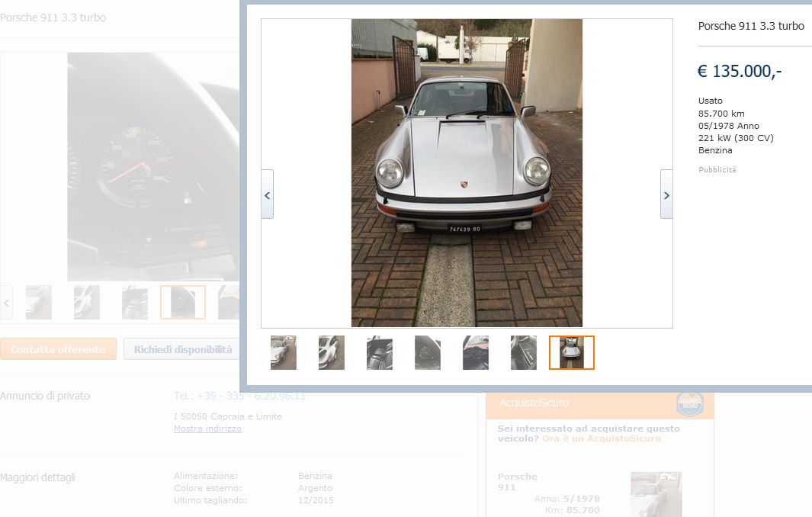Open the 'Ora è un AcquistoSicuro' link
This screenshot has width=812, height=517.
pos(602,438)
